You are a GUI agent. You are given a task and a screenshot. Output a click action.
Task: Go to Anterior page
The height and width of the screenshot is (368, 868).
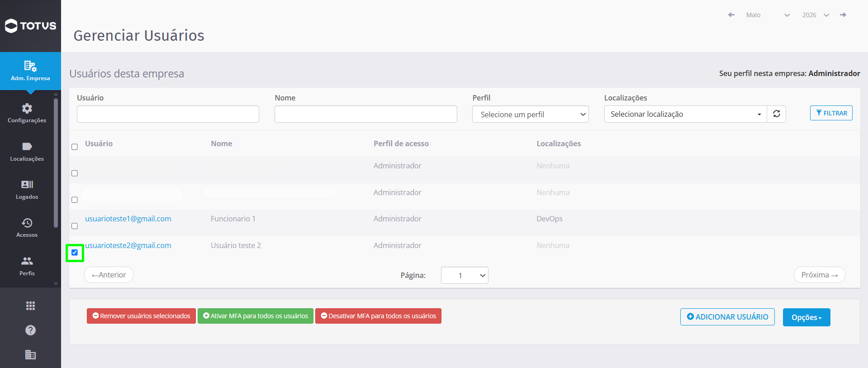[x=109, y=275]
